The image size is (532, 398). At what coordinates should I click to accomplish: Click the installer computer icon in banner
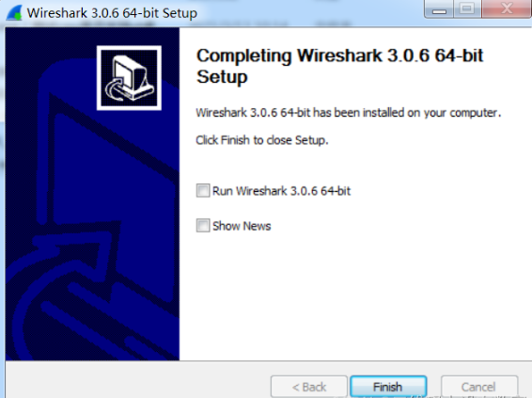[129, 78]
